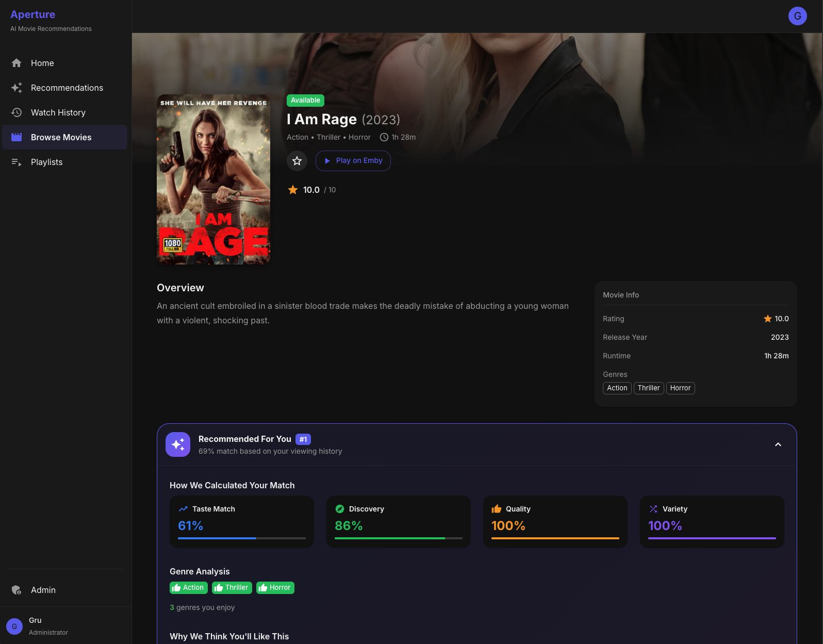Click the '3 genres you enjoy' text

click(x=202, y=607)
